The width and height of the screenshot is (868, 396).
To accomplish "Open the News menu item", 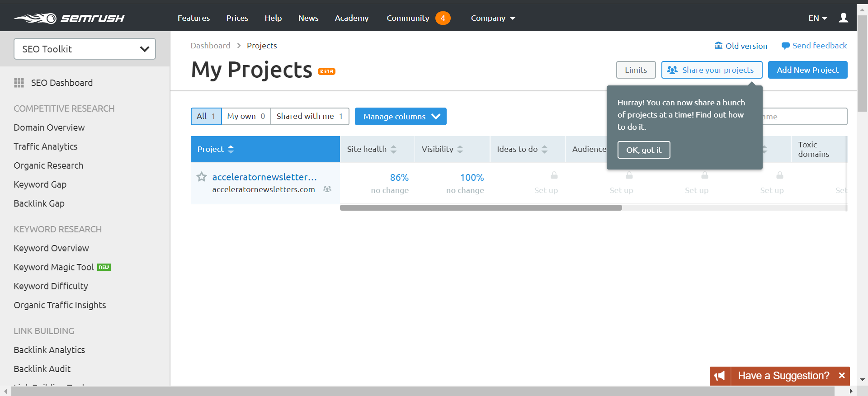I will coord(308,18).
